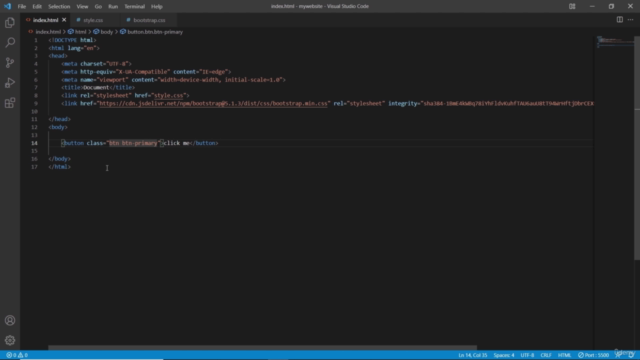Click line number 14 in gutter
Screen dimensions: 640x360
(34, 143)
